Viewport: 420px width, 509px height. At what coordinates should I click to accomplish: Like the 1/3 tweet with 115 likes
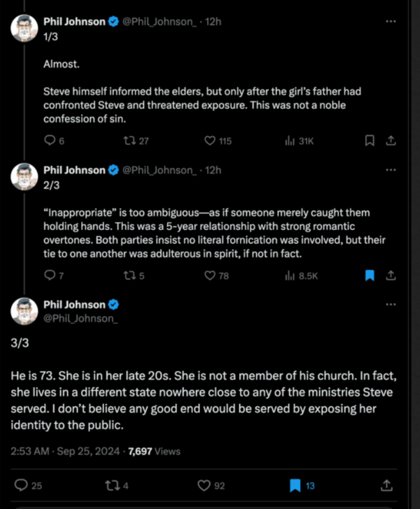[x=210, y=141]
